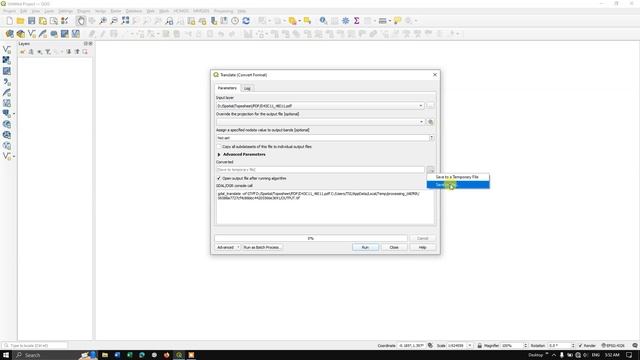Toggle the Render checkbox in status bar

(580, 345)
